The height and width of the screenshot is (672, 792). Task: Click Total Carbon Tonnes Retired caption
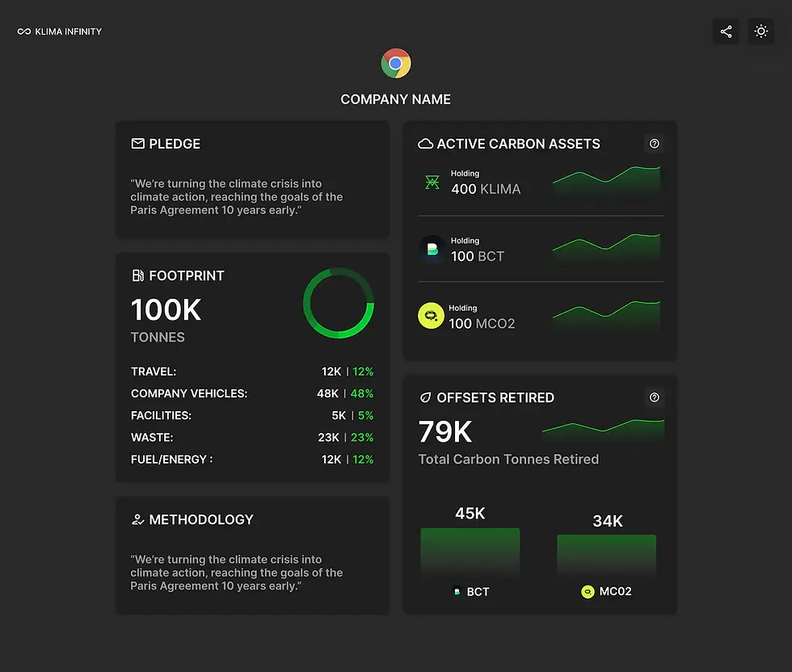pyautogui.click(x=508, y=459)
